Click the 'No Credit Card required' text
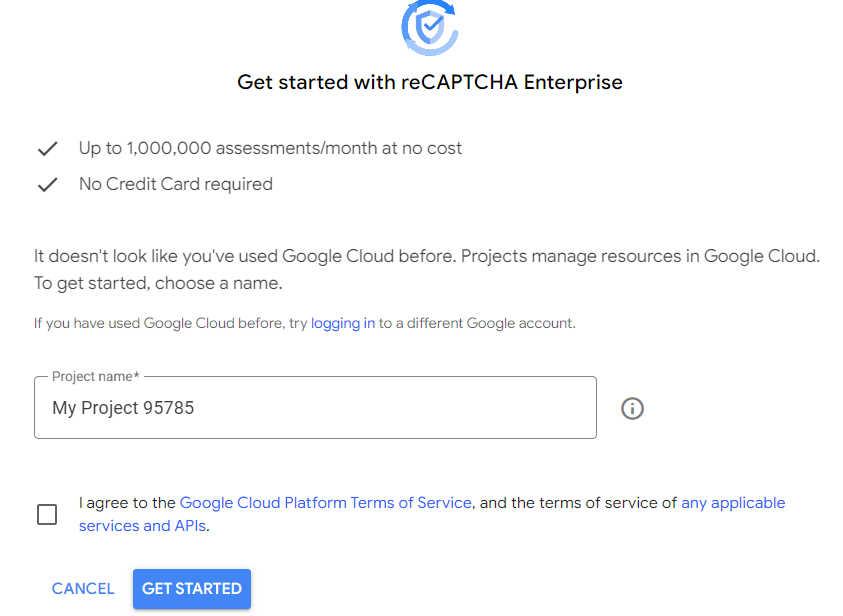843x616 pixels. coord(176,184)
